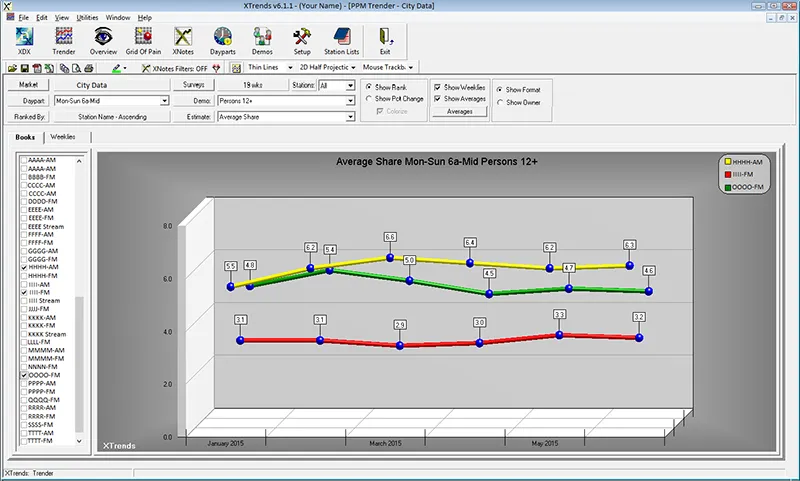Expand the Daypart dropdown
Image resolution: width=800 pixels, height=481 pixels.
click(163, 101)
